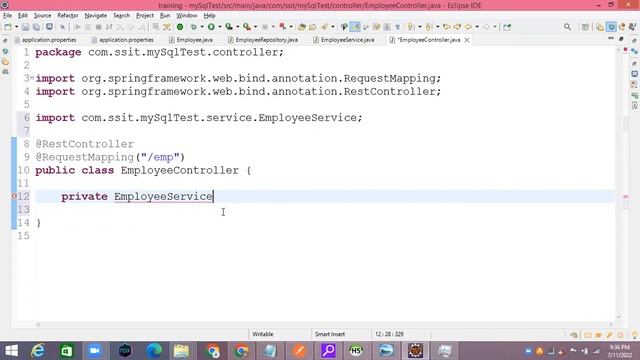Click the Save toolbar icon
This screenshot has height=360, width=640.
25,27
